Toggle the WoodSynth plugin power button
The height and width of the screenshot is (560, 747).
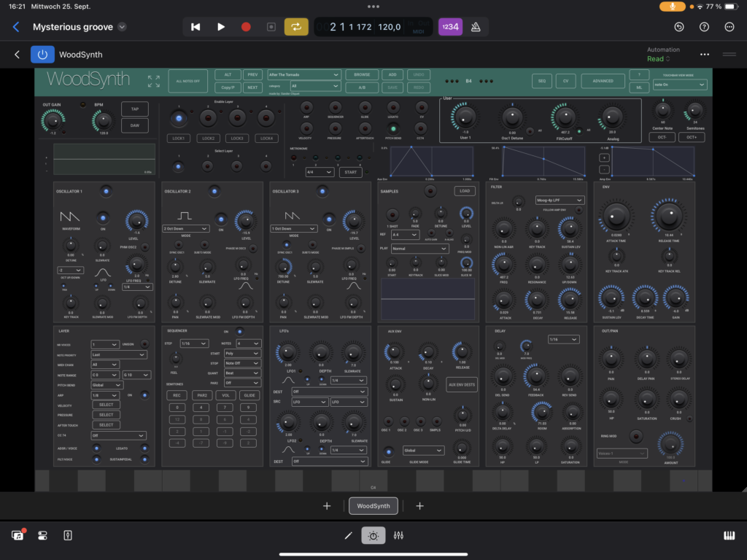click(42, 54)
